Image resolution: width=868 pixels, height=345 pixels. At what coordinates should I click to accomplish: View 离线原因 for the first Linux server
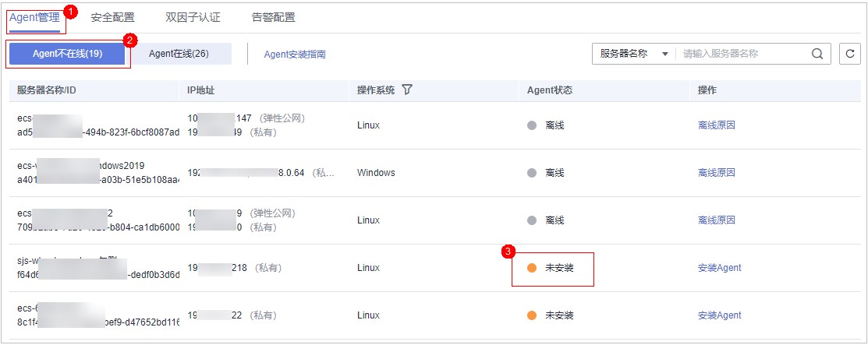tap(716, 125)
